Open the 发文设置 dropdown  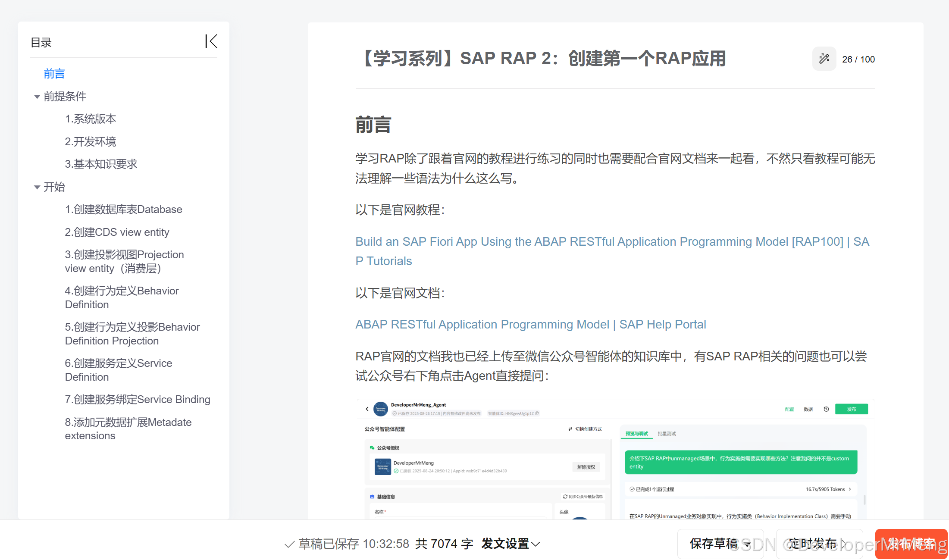(x=511, y=544)
